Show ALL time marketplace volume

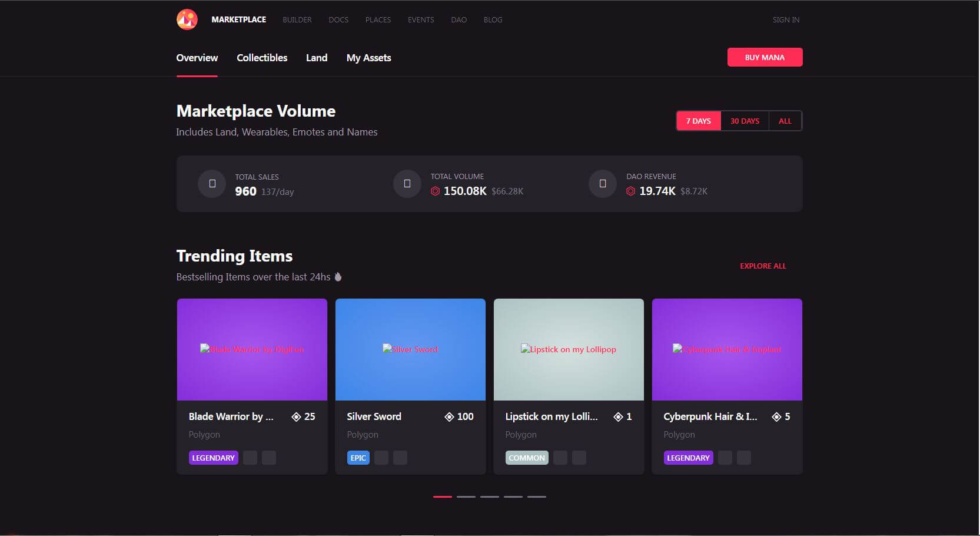click(785, 121)
